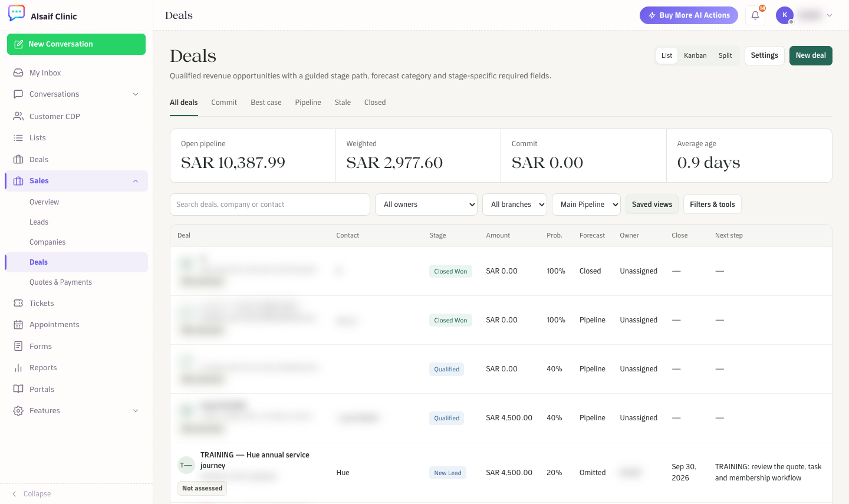Switch to Kanban view
This screenshot has width=849, height=504.
coord(695,55)
